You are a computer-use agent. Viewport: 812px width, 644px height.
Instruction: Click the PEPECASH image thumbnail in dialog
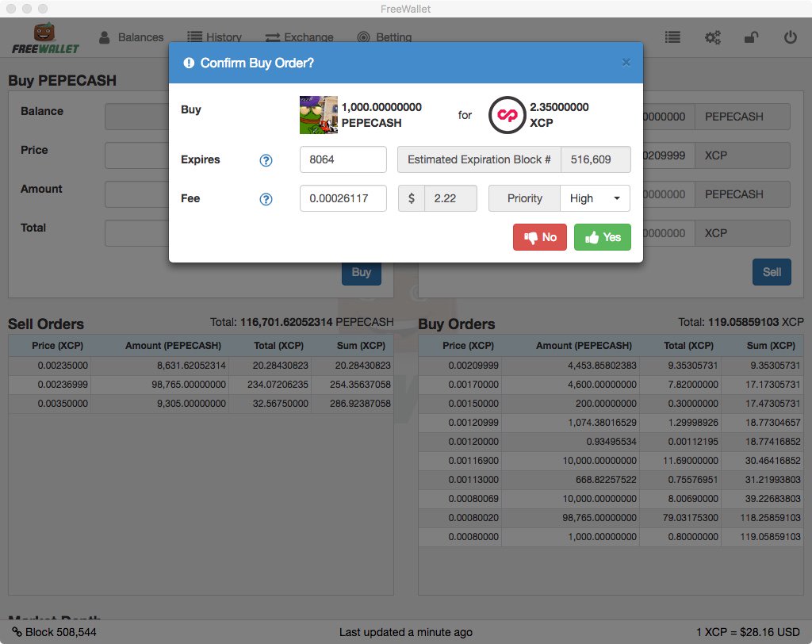click(318, 116)
